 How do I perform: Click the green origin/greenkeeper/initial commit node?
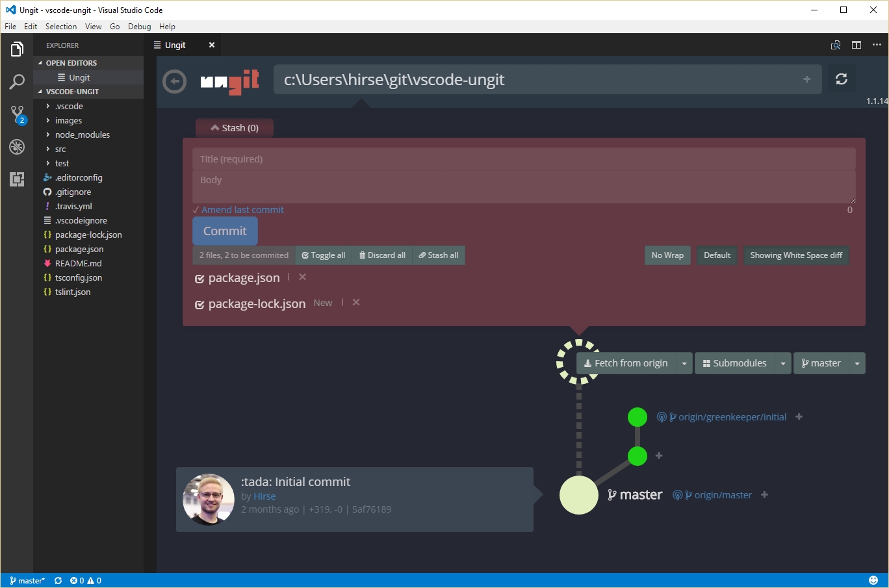[638, 417]
